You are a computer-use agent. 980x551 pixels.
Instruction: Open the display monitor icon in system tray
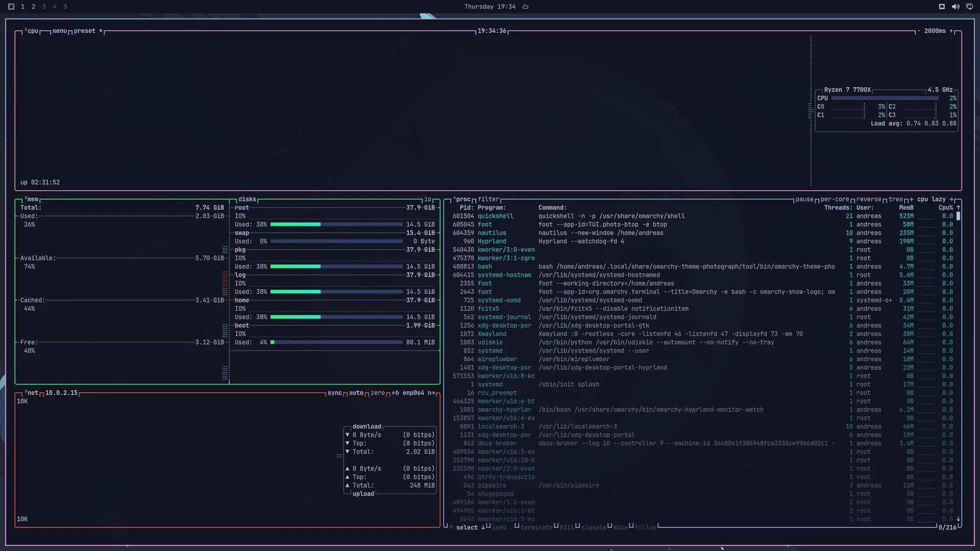pos(969,7)
